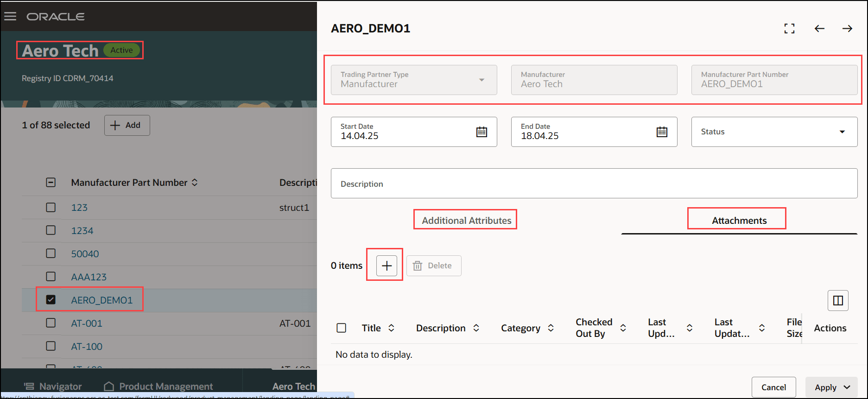Open the column chooser icon
This screenshot has width=868, height=399.
(838, 300)
